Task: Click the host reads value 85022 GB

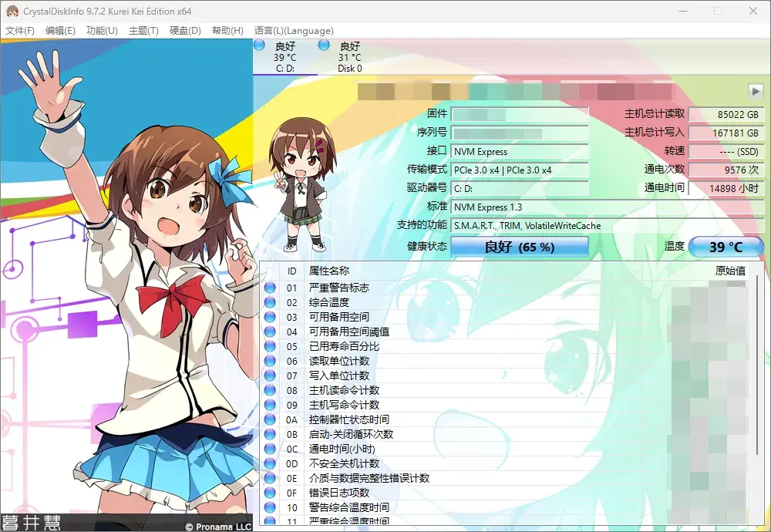Action: 726,114
